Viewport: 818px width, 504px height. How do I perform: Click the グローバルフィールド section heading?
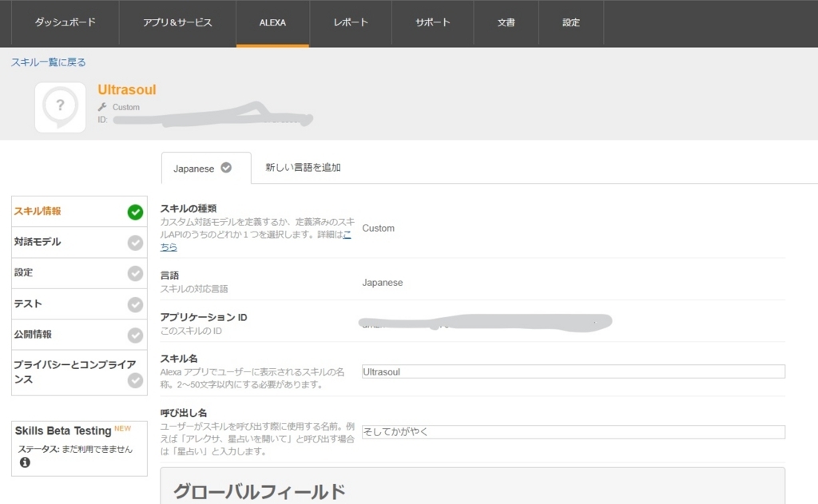click(260, 491)
